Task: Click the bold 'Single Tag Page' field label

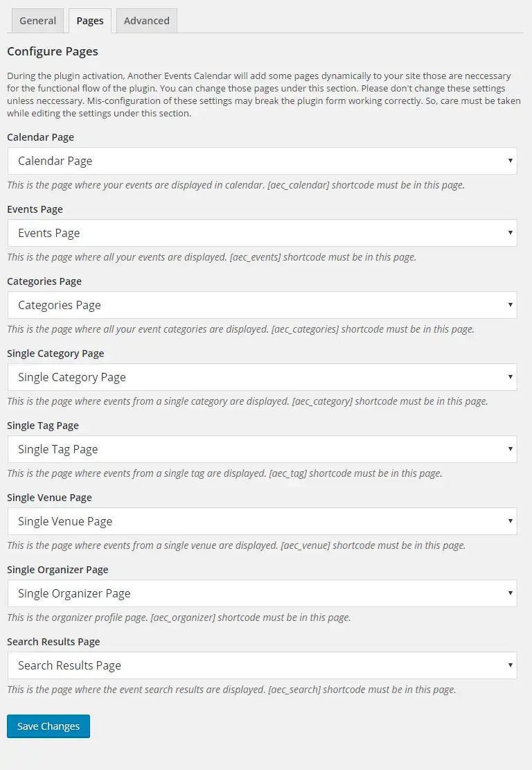Action: click(43, 426)
